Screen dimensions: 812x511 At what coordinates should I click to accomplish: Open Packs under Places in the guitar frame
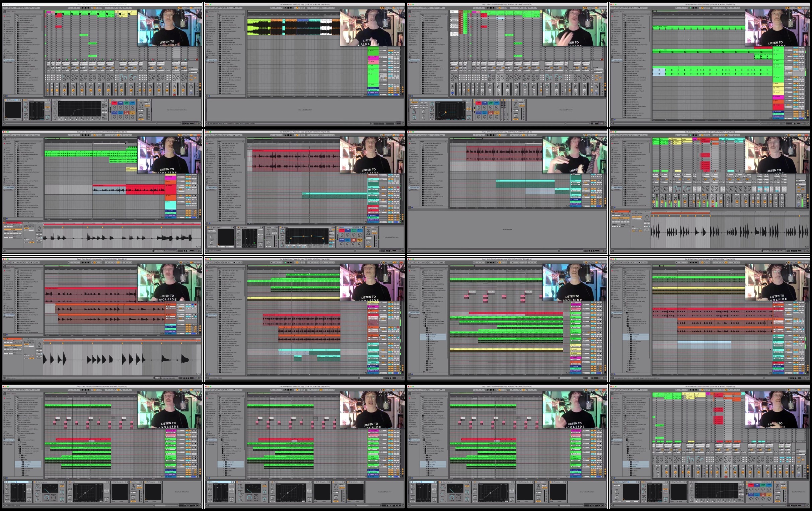point(412,179)
